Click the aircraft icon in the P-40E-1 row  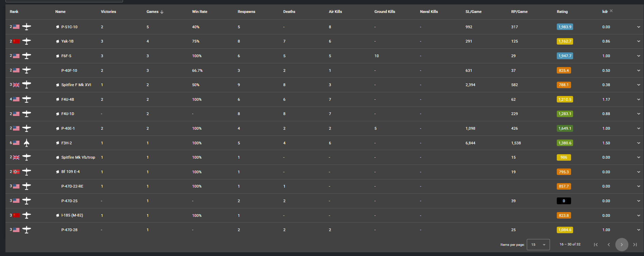point(27,128)
